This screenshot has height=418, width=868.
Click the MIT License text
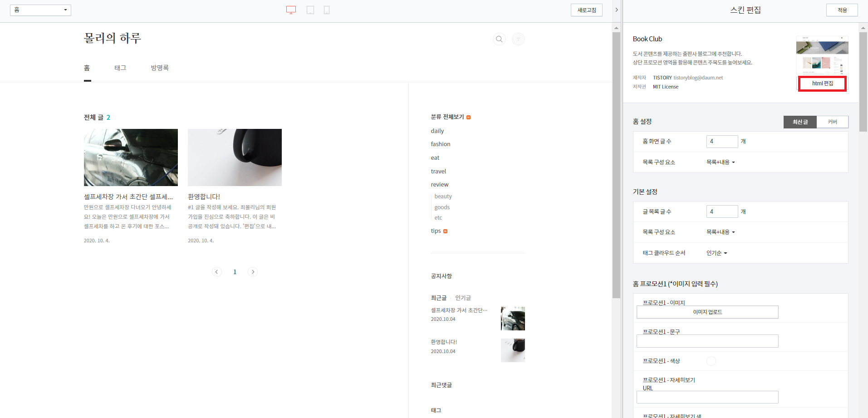pos(666,87)
